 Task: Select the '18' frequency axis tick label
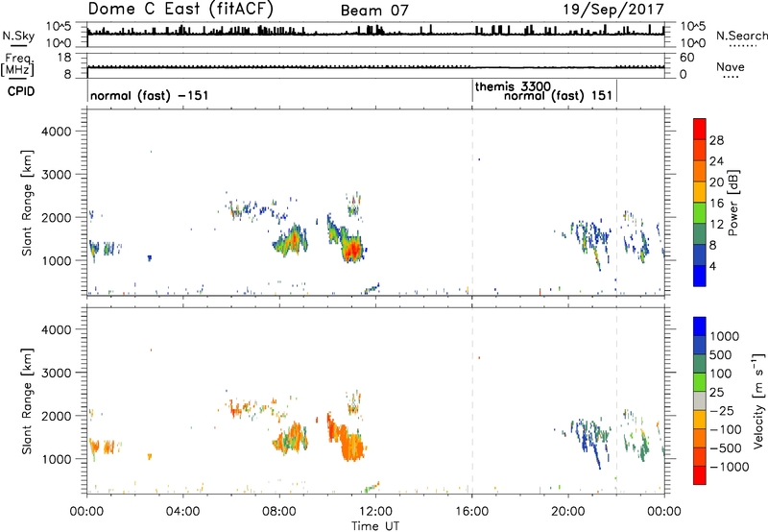(64, 58)
